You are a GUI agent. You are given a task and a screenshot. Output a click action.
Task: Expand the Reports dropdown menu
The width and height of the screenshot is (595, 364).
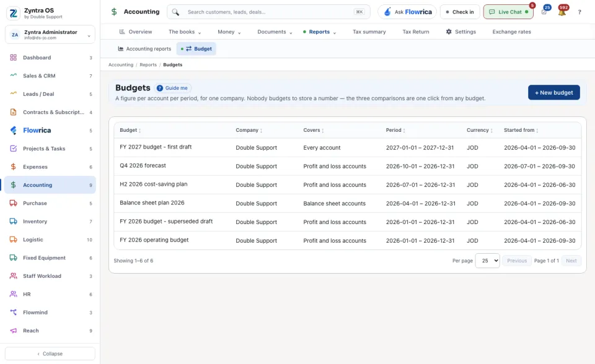coord(320,32)
